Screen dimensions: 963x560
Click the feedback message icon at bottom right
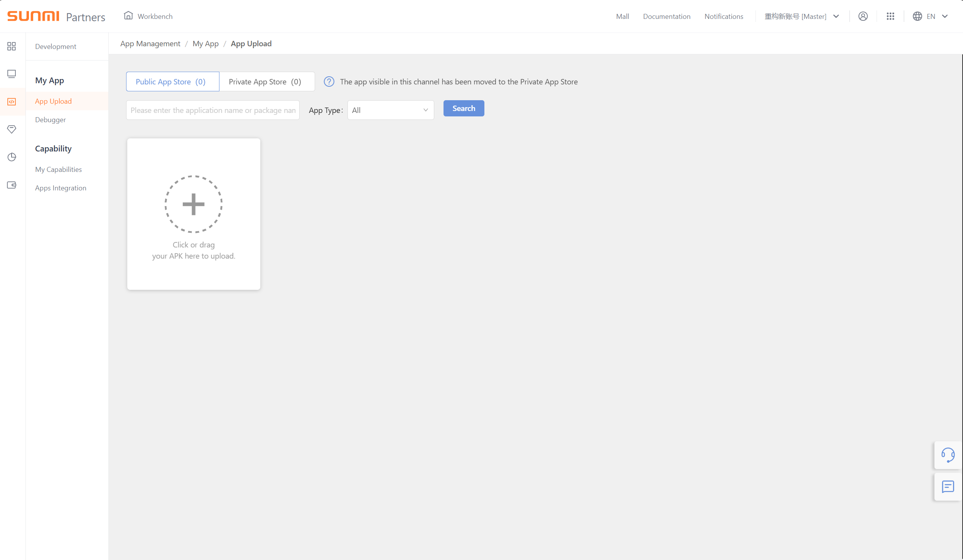pyautogui.click(x=948, y=486)
